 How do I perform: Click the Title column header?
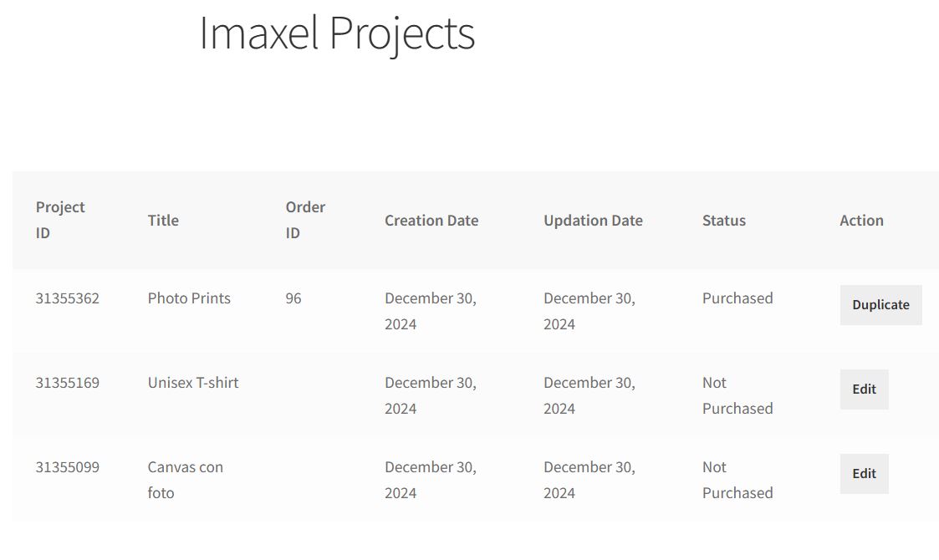(x=163, y=221)
